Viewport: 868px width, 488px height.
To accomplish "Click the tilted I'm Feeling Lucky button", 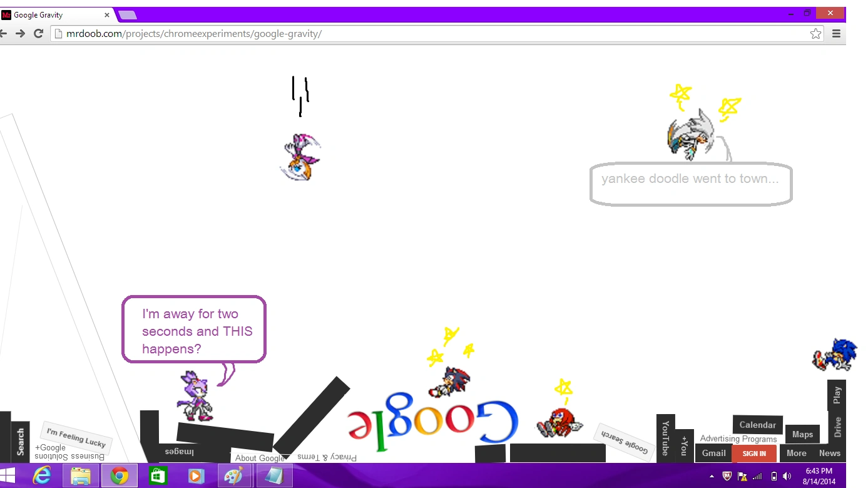I will coord(76,437).
